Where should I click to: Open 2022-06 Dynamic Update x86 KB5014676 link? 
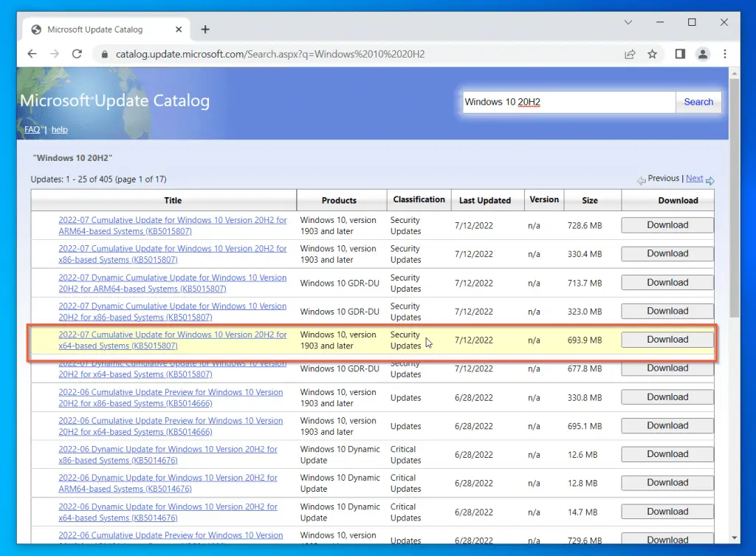[x=168, y=454]
